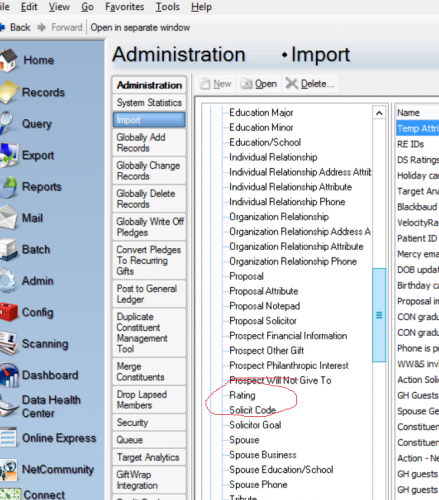Viewport: 439px width, 500px height.
Task: Open the Query magnifier icon
Action: tap(7, 123)
